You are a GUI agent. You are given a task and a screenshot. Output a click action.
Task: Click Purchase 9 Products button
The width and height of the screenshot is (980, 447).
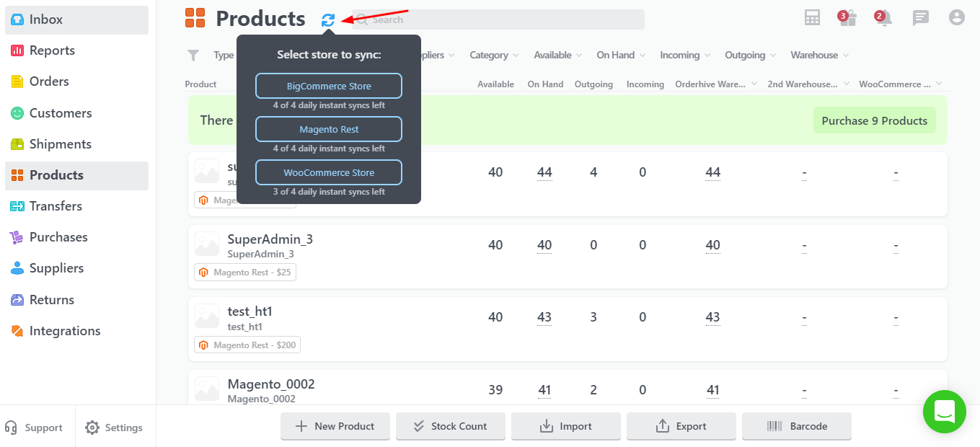pos(875,120)
